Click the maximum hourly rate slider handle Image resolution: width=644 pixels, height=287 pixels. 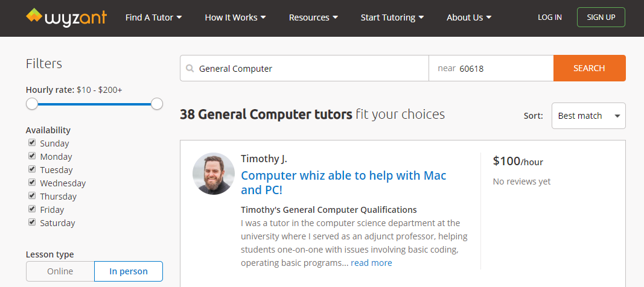[x=157, y=104]
